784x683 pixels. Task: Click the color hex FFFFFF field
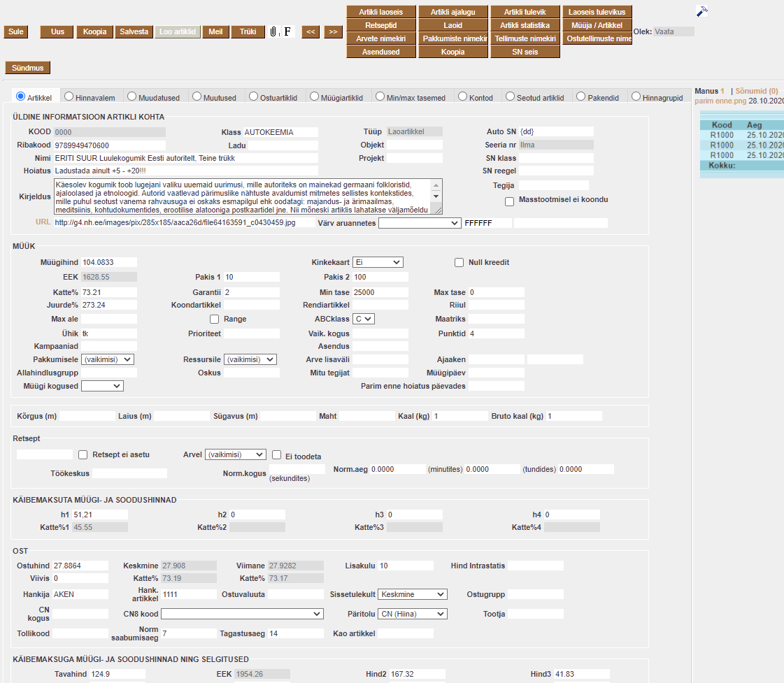487,223
